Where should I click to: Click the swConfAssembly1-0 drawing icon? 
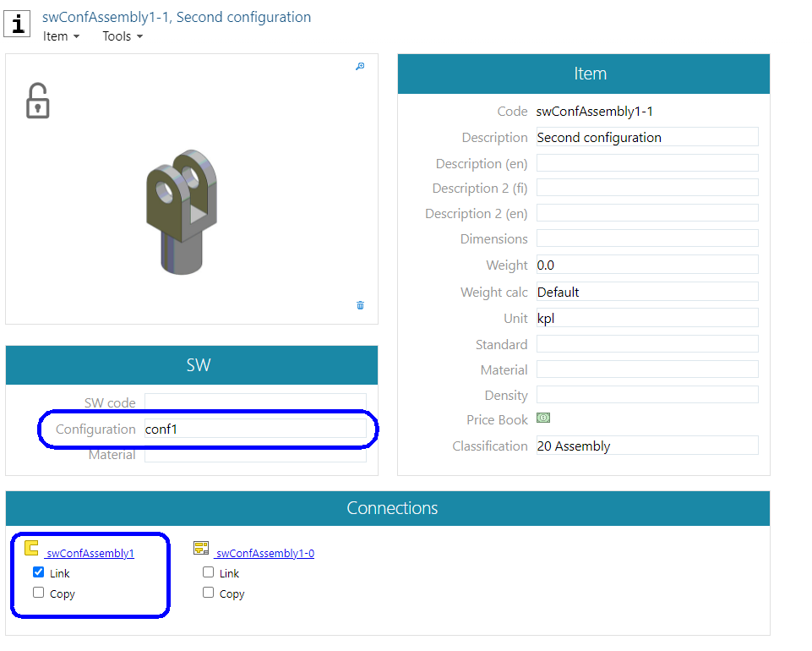pyautogui.click(x=201, y=548)
